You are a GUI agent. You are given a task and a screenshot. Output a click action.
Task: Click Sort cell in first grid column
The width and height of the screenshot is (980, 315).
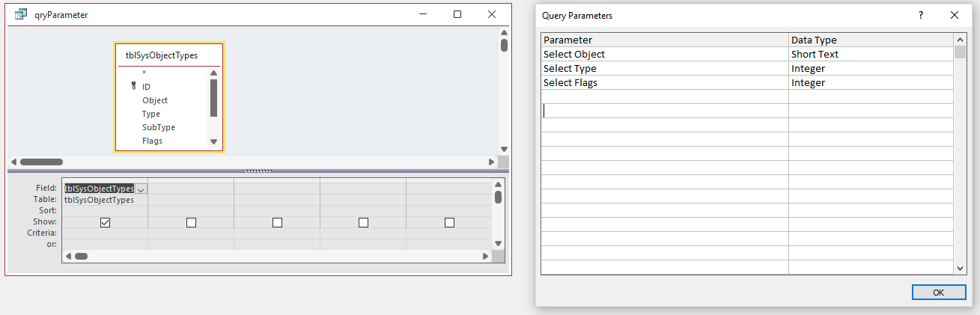(x=105, y=211)
